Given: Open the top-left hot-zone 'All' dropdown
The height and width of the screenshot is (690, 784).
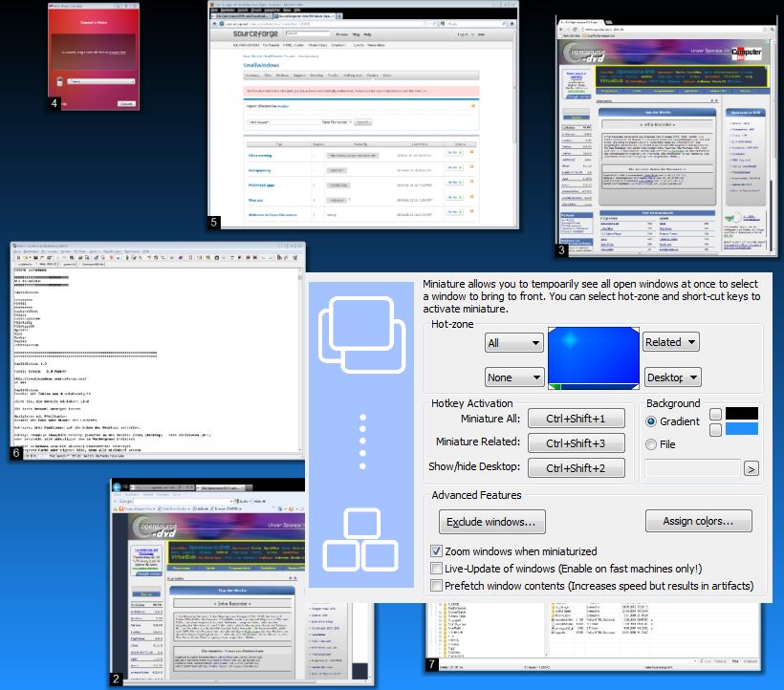Looking at the screenshot, I should tap(514, 343).
